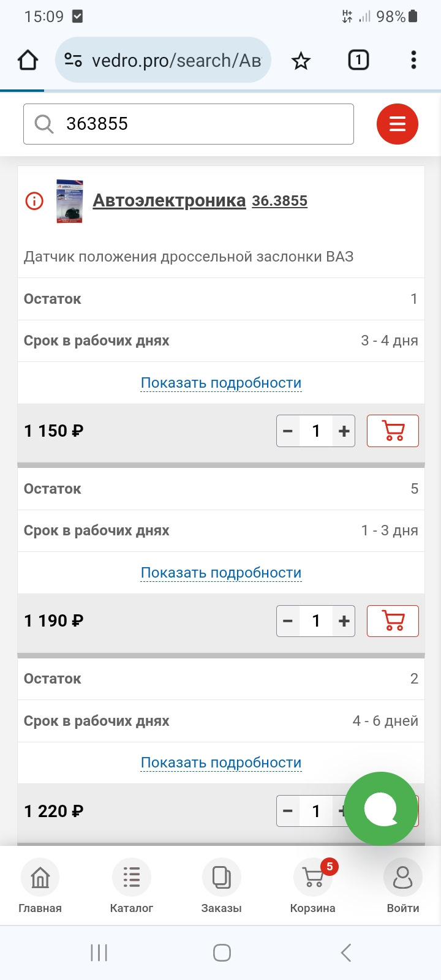Increase quantity for the 1 150 ₽ offer
The height and width of the screenshot is (980, 441).
(x=344, y=431)
